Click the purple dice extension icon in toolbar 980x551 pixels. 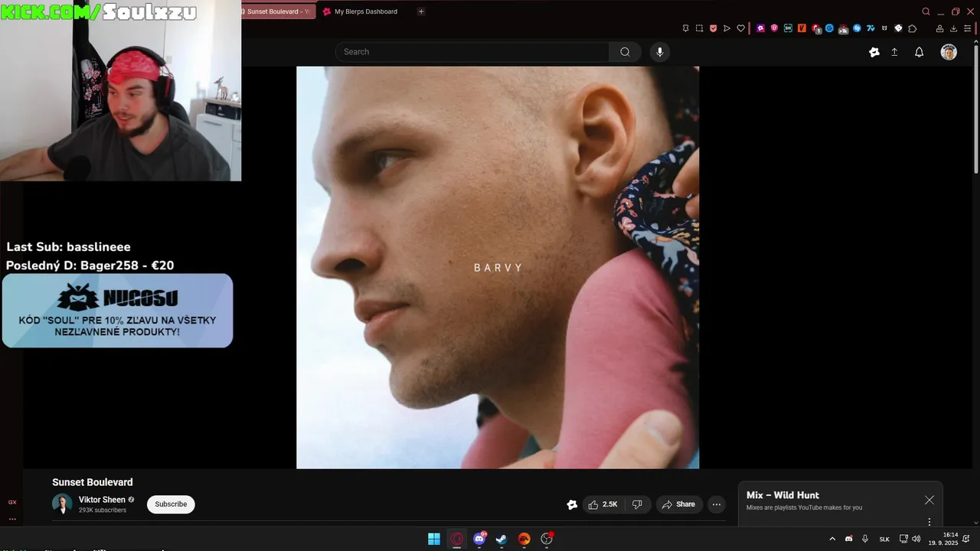pos(760,28)
